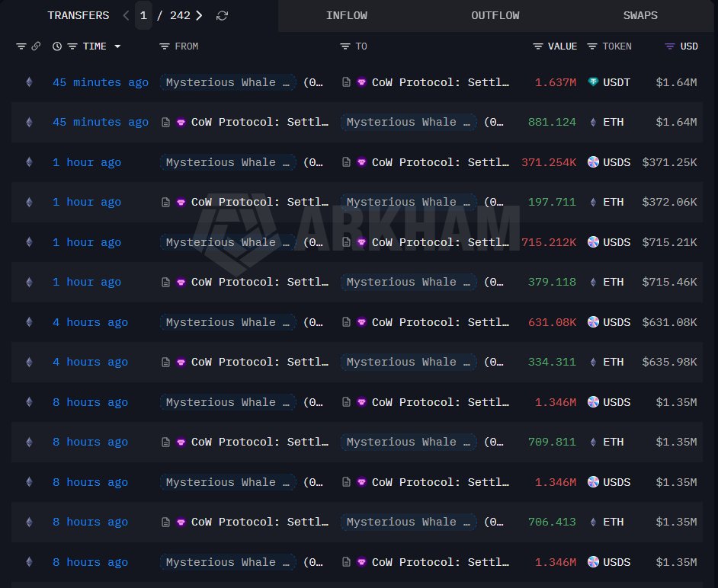Click the refresh transfers icon

(222, 15)
